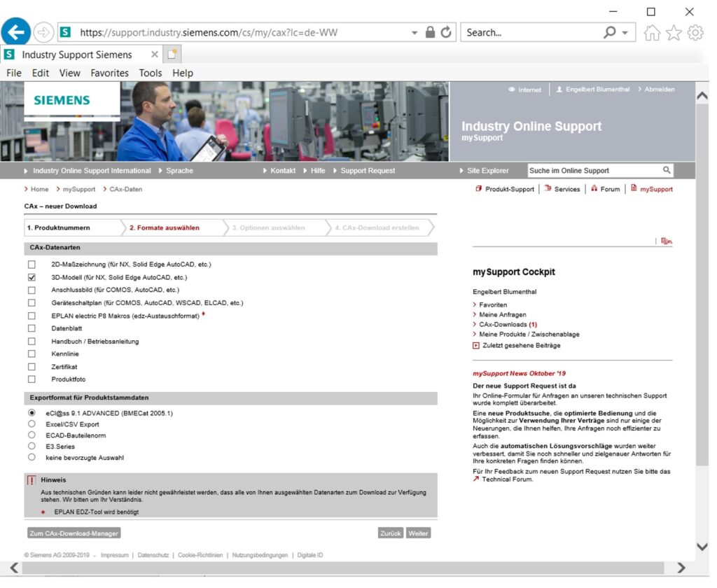Click the browser forward arrow button
The image size is (717, 588).
tap(43, 32)
